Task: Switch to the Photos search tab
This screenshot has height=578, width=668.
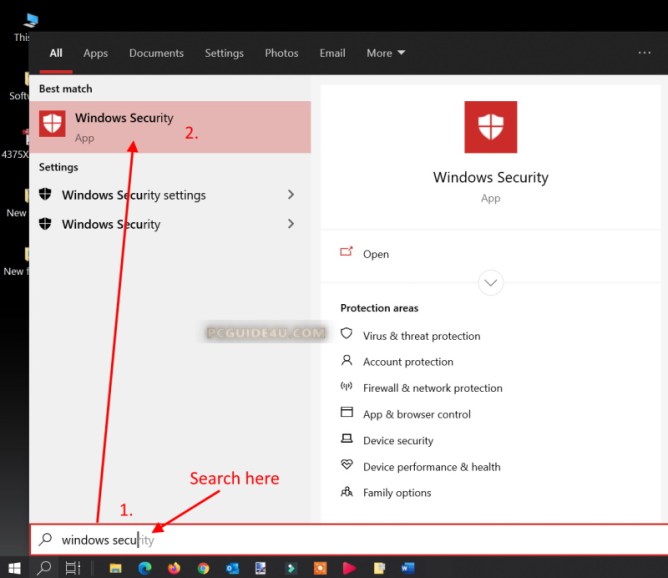Action: (x=282, y=53)
